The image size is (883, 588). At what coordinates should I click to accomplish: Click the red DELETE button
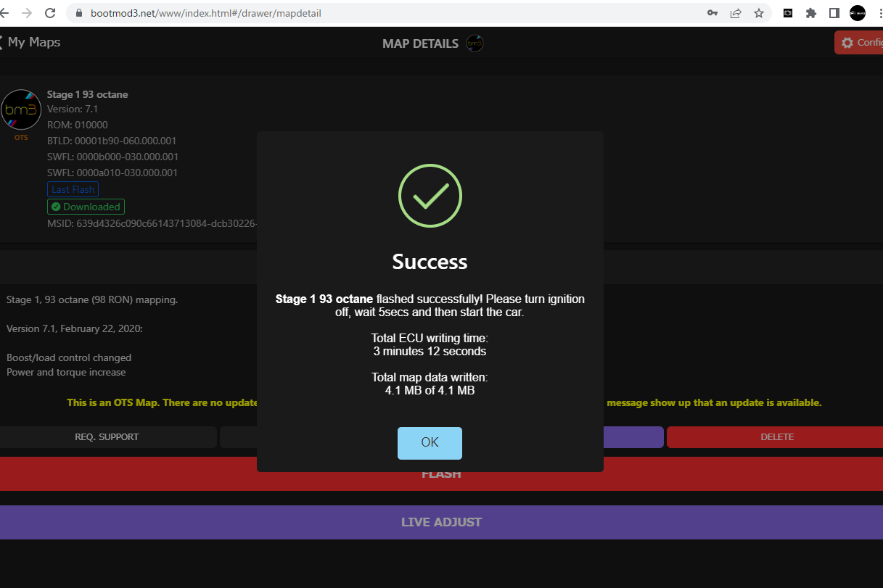tap(775, 437)
